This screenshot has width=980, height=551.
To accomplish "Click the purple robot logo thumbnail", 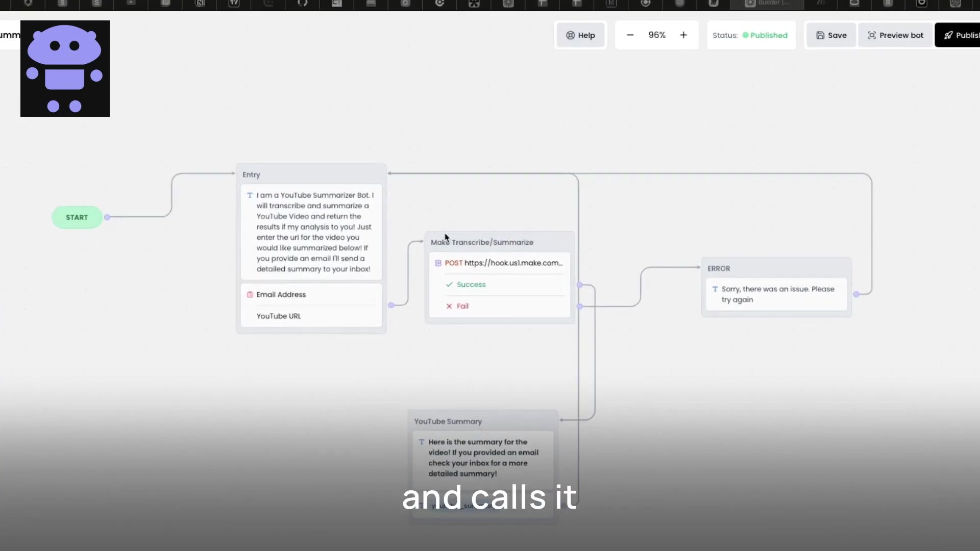I will [65, 68].
